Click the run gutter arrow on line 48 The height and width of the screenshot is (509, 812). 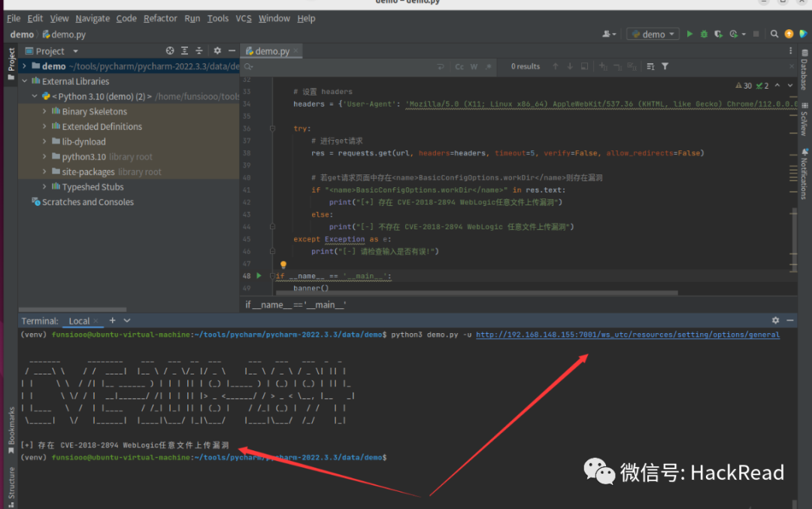pos(259,276)
